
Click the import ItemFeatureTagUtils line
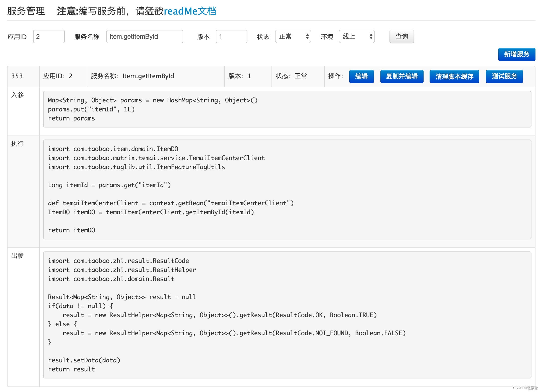tap(137, 167)
